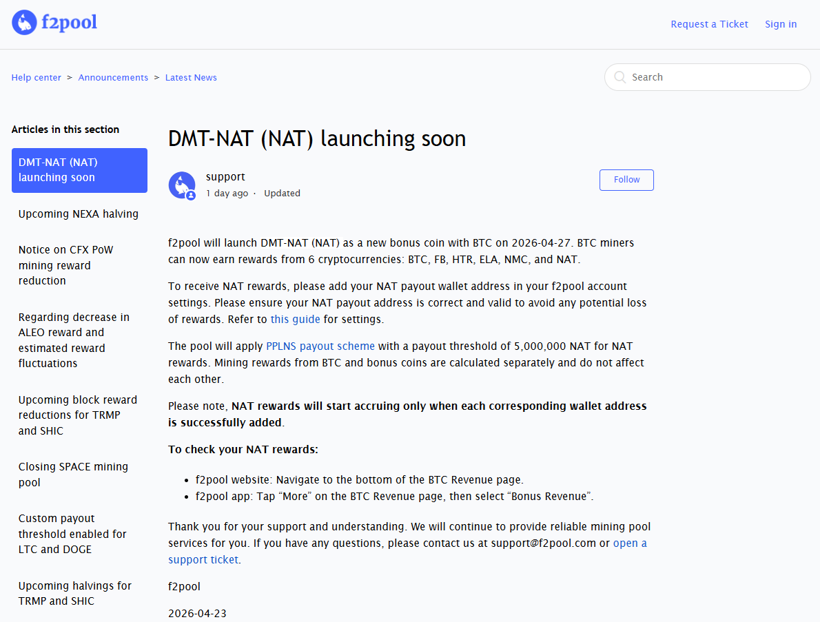This screenshot has height=644, width=820.
Task: Click the 'Updated' label beside timestamp
Action: point(282,194)
